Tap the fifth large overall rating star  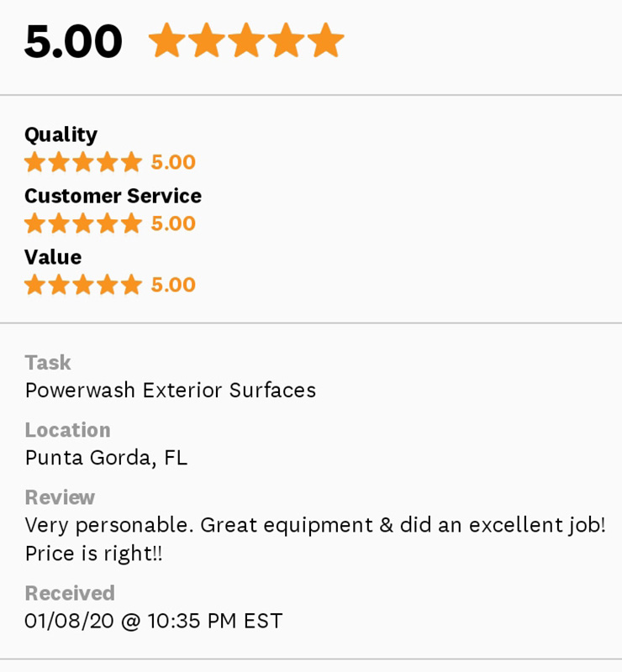click(x=325, y=40)
